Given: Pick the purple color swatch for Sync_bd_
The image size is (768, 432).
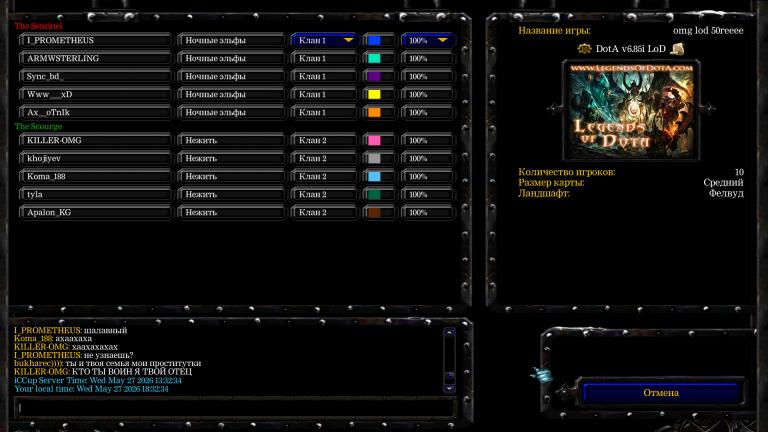Looking at the screenshot, I should [374, 76].
